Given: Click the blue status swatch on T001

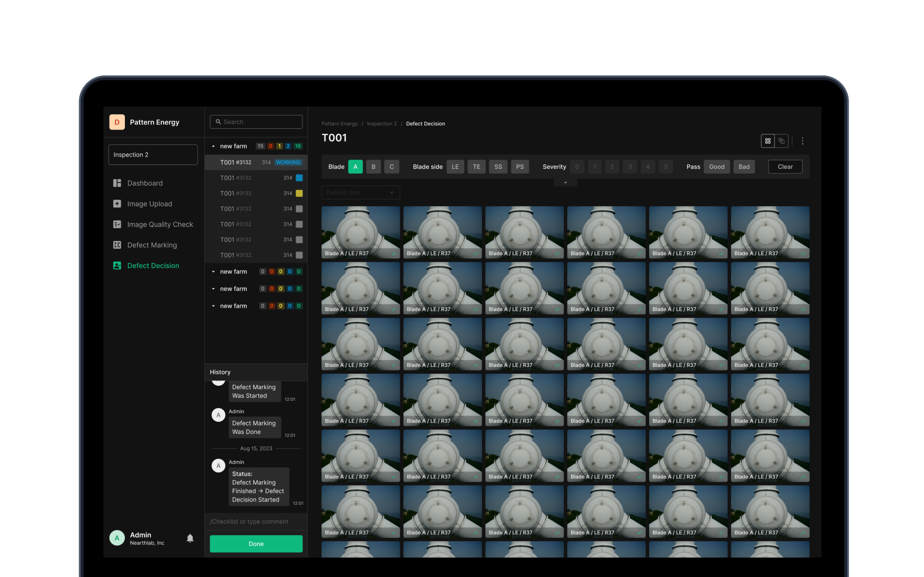Looking at the screenshot, I should (299, 178).
